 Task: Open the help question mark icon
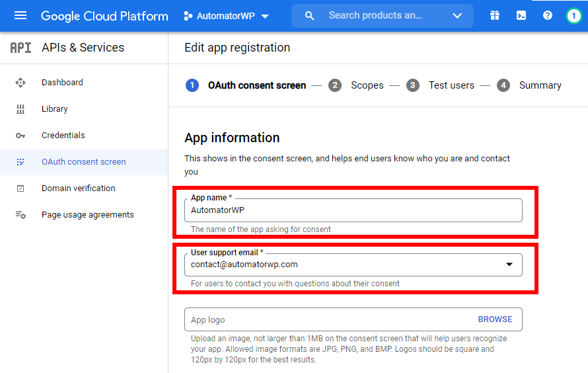tap(548, 16)
